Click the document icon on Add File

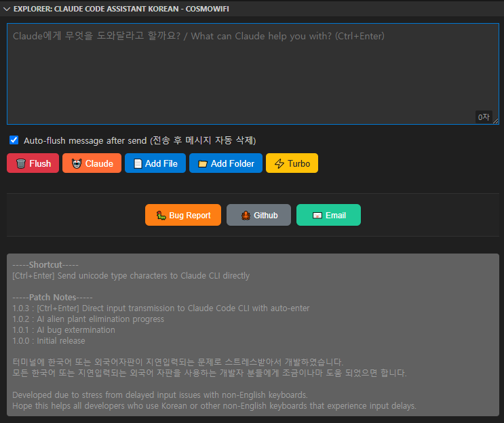138,163
